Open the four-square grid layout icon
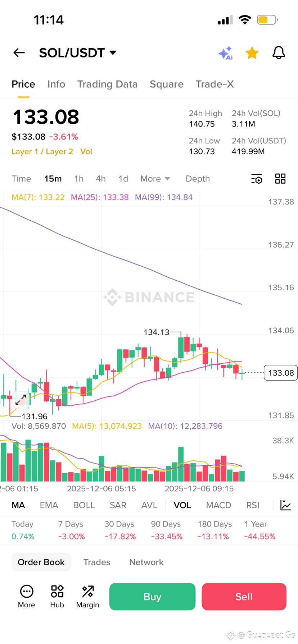 280,179
